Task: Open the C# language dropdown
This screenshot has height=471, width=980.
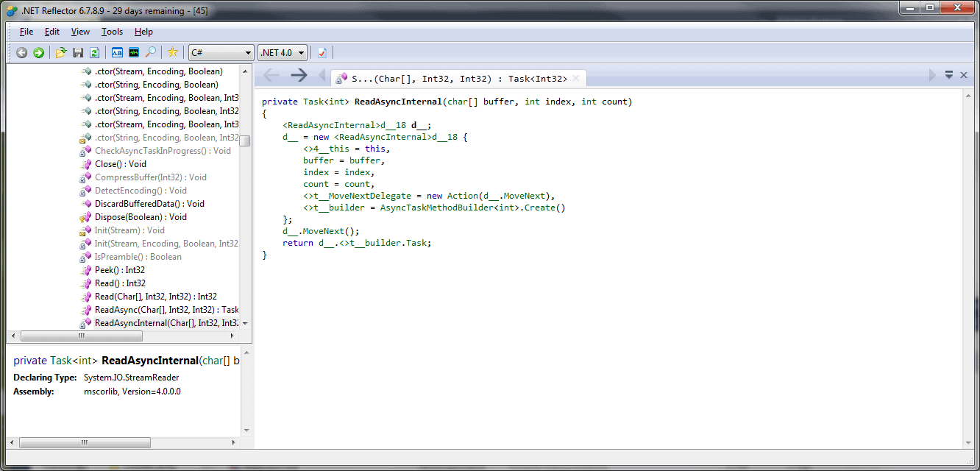Action: [x=221, y=52]
